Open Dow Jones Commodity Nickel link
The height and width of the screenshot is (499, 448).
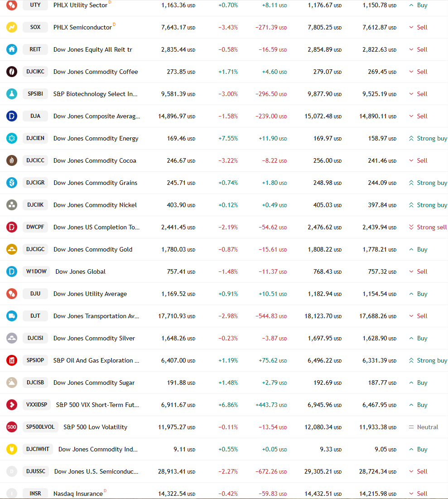point(95,205)
